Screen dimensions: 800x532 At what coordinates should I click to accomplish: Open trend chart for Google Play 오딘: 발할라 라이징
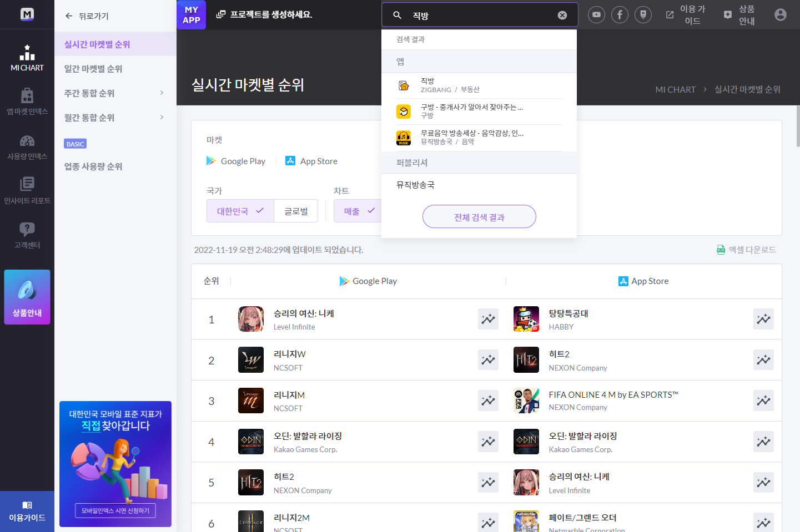click(488, 442)
